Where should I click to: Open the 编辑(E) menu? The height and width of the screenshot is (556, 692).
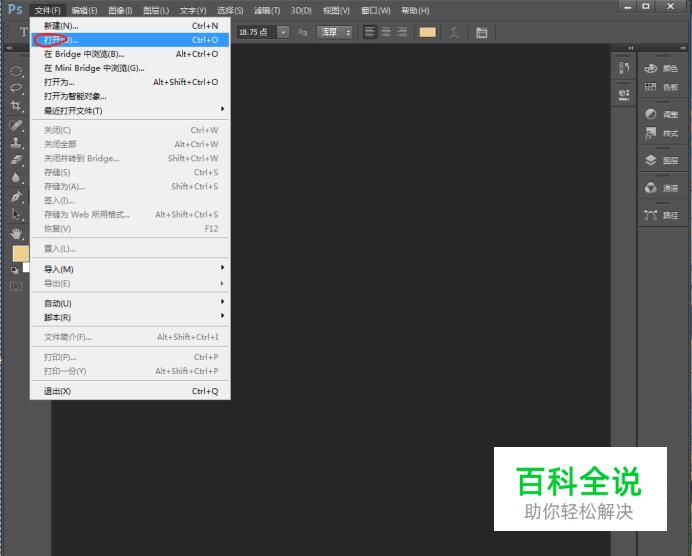(x=84, y=11)
